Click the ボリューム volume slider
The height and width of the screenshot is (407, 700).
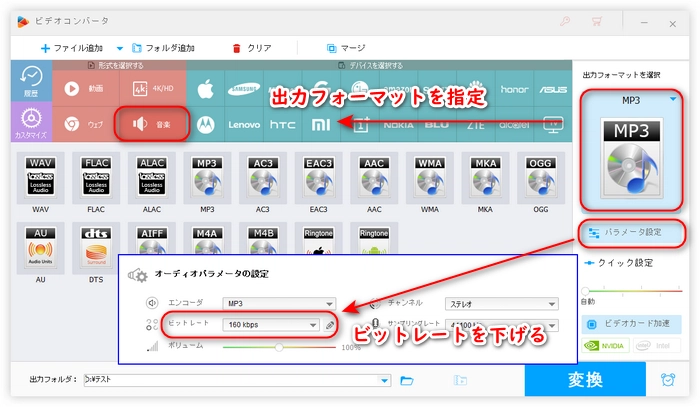(x=279, y=347)
